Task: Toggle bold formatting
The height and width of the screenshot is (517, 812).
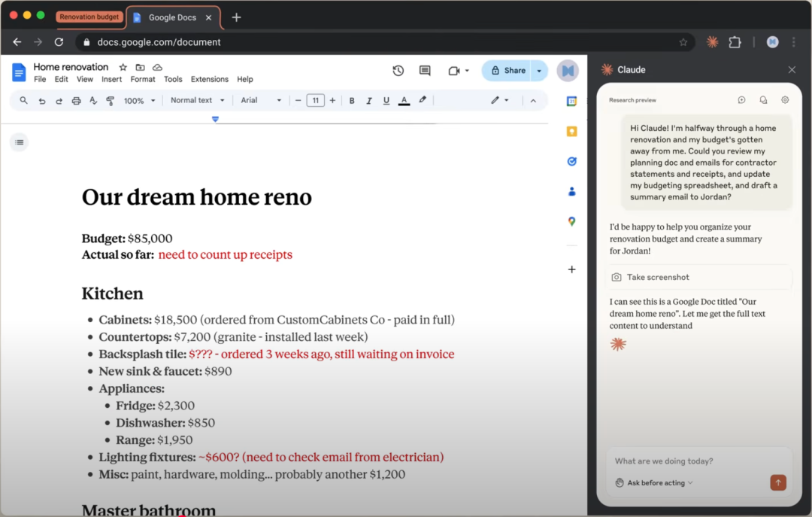Action: [352, 101]
